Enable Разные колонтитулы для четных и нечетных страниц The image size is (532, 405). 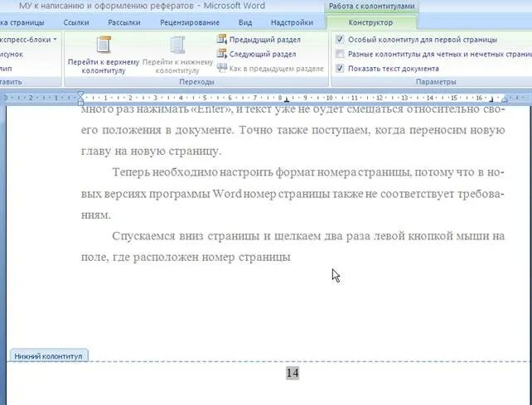340,55
